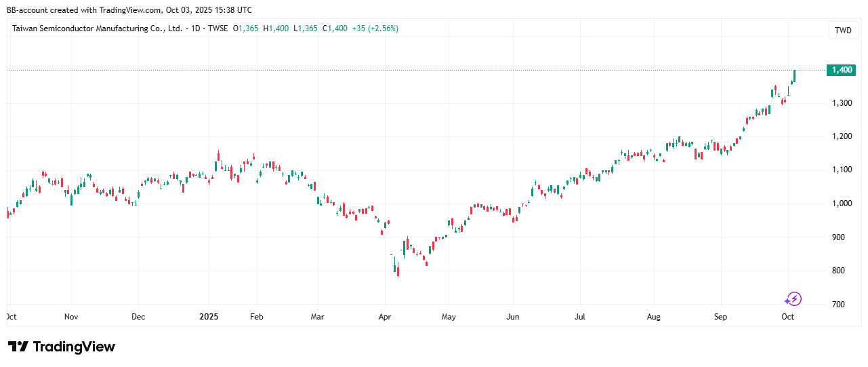Click the +35 (+2.56%) change value
Screen dimensions: 868x367
(x=375, y=28)
